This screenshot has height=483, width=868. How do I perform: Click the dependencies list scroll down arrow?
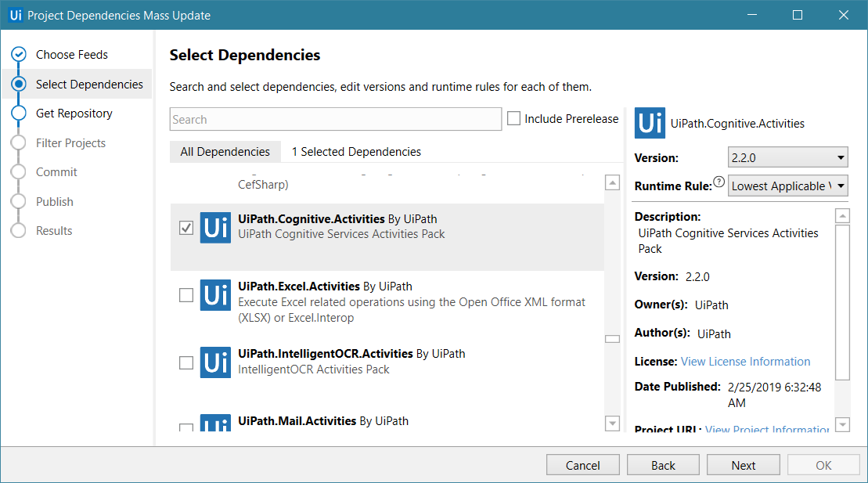612,424
